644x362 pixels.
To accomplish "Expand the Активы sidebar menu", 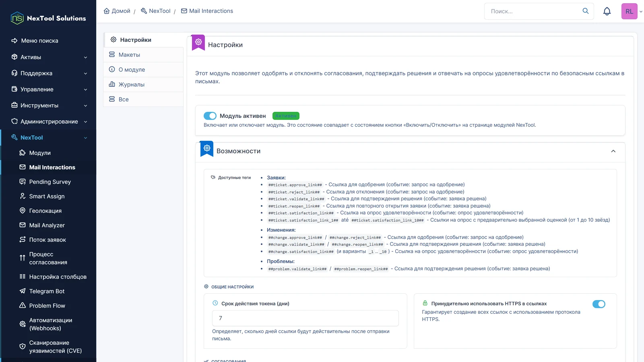I will tap(48, 57).
